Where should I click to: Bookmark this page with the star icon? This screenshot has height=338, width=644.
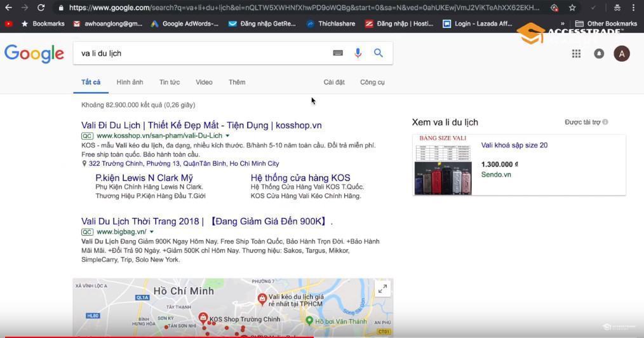tap(572, 8)
